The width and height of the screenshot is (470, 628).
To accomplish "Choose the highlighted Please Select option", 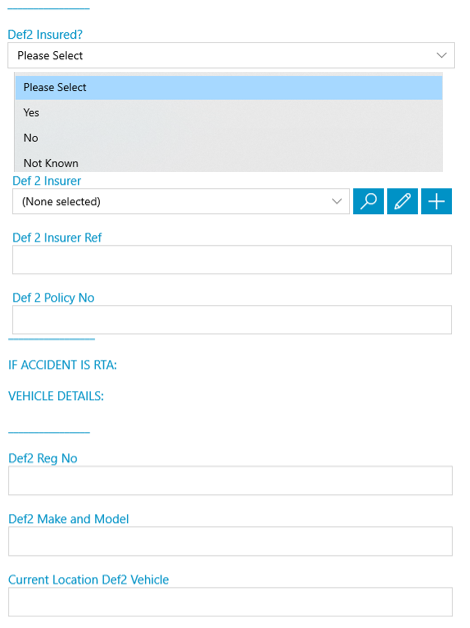I will 229,87.
